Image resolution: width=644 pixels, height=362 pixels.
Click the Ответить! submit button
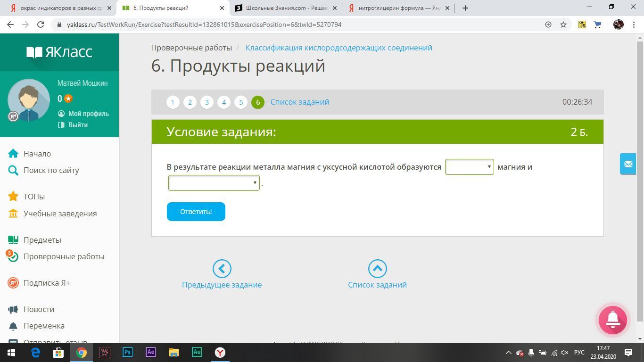click(x=196, y=212)
